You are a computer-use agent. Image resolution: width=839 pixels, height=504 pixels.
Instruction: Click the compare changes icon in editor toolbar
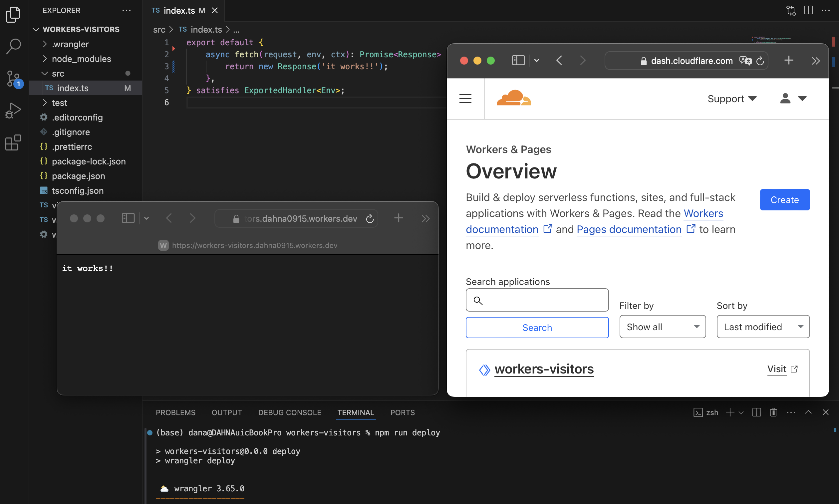791,11
